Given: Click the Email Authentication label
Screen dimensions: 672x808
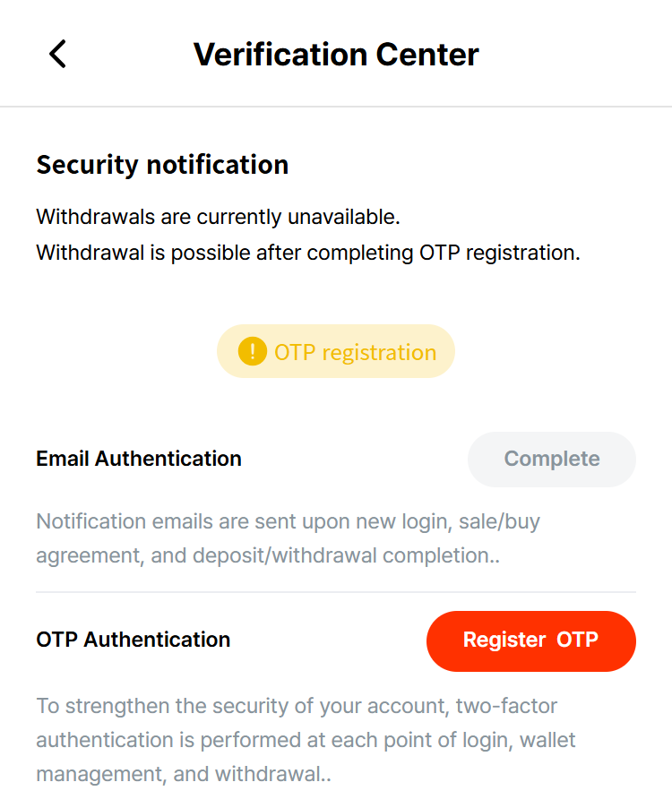Looking at the screenshot, I should tap(139, 459).
